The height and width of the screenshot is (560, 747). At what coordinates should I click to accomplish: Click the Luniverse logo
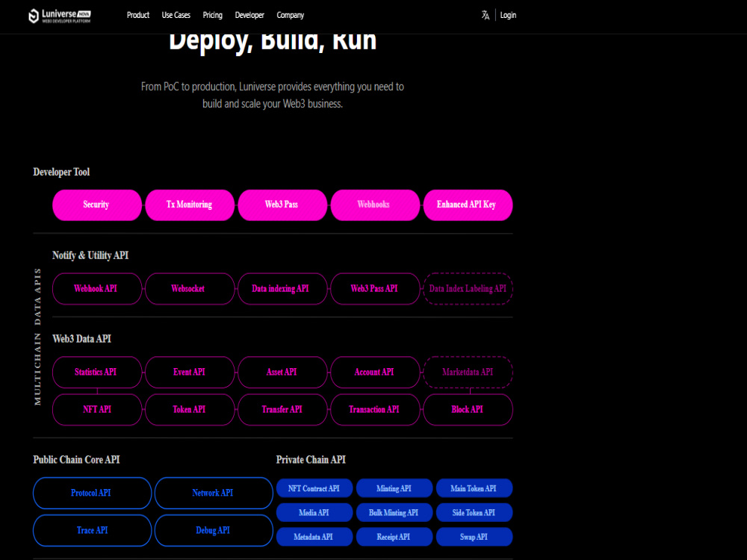[60, 16]
